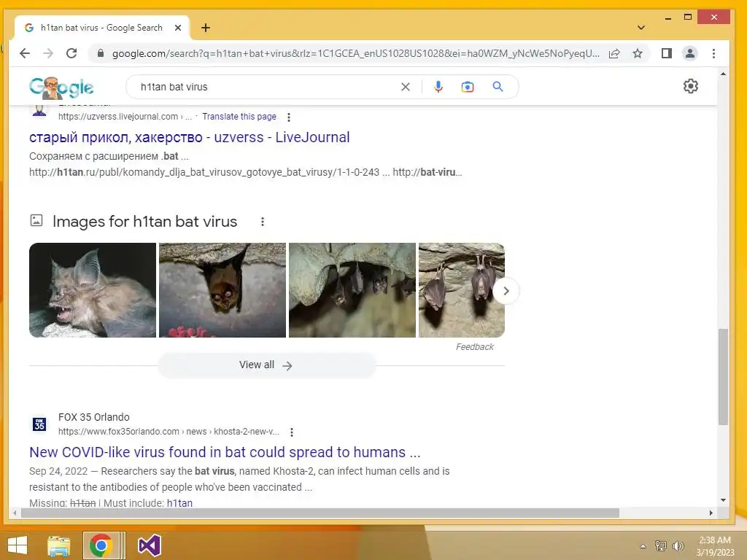
Task: Open New COVID-like virus found in bat article
Action: tap(225, 452)
